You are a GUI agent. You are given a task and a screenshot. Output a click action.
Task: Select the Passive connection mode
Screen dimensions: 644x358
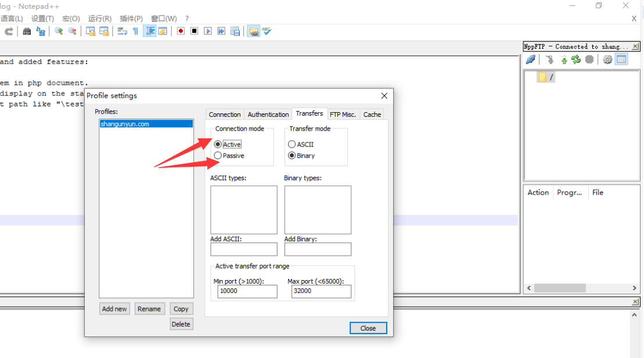(x=218, y=156)
